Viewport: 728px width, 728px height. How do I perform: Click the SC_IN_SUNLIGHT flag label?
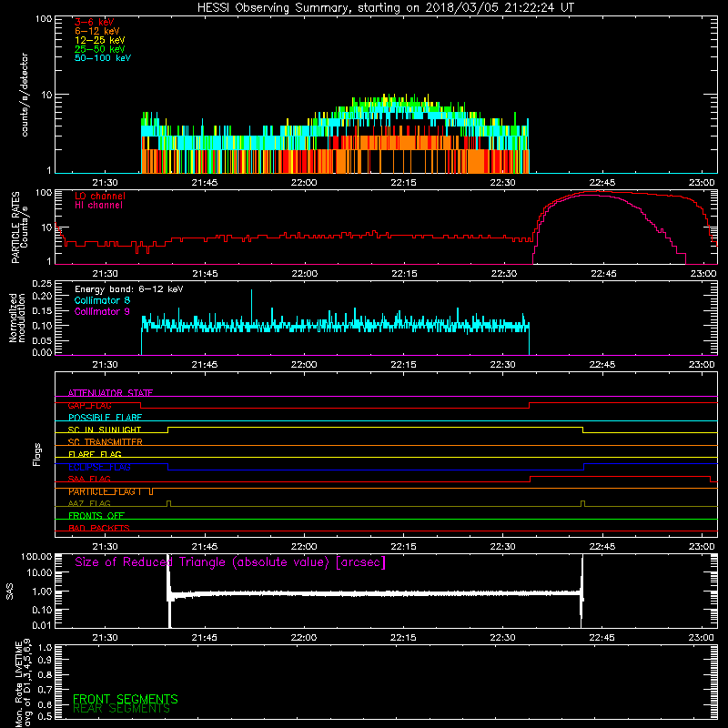tap(105, 430)
